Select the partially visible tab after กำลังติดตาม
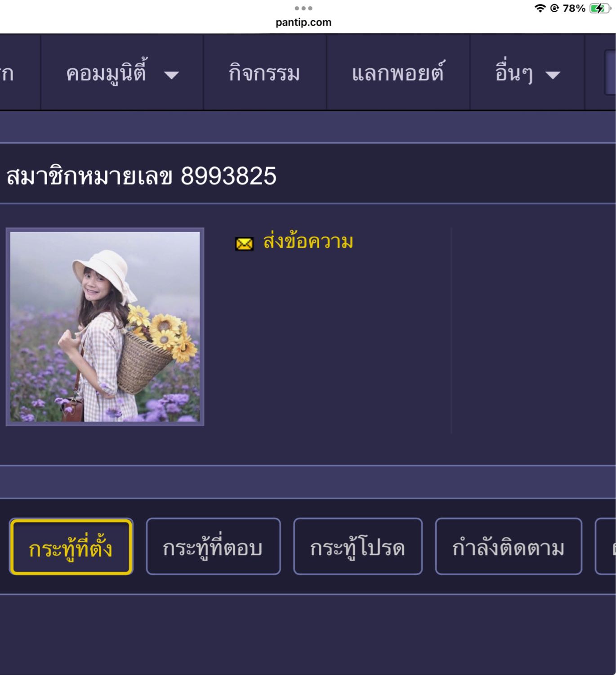This screenshot has height=675, width=616. 606,547
